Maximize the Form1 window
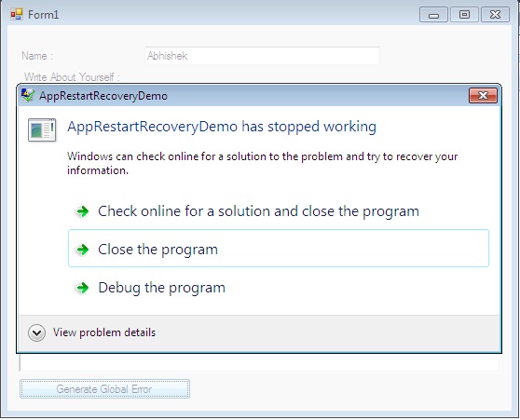This screenshot has height=420, width=520. click(464, 15)
